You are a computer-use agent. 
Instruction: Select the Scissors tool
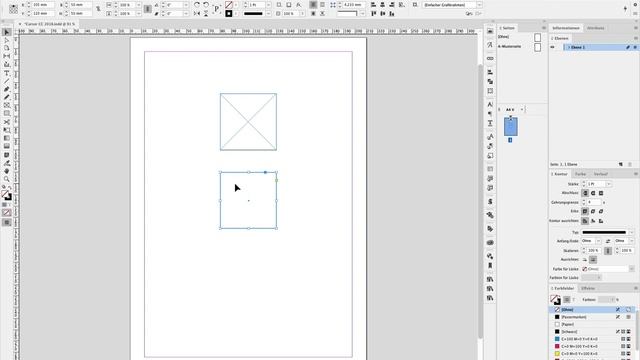7,122
